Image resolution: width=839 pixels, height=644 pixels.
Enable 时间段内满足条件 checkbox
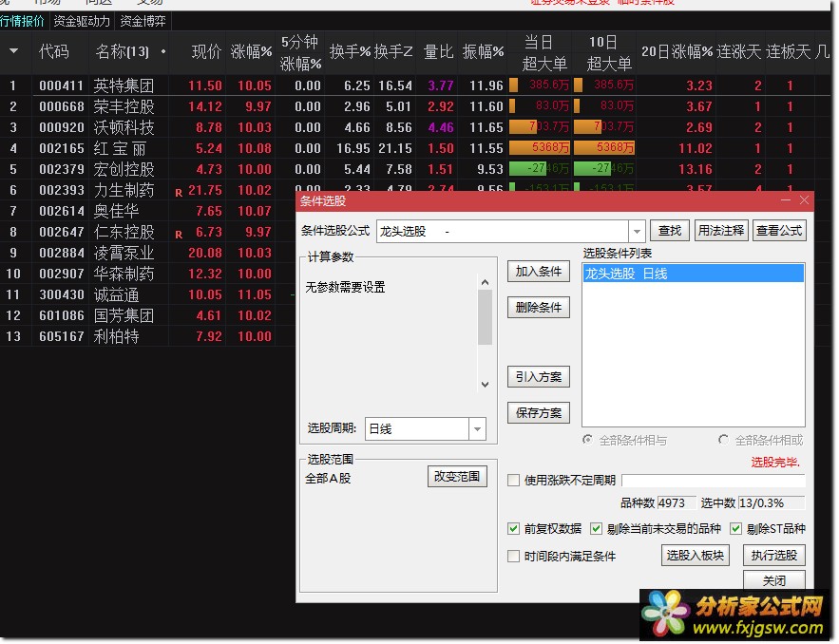513,557
